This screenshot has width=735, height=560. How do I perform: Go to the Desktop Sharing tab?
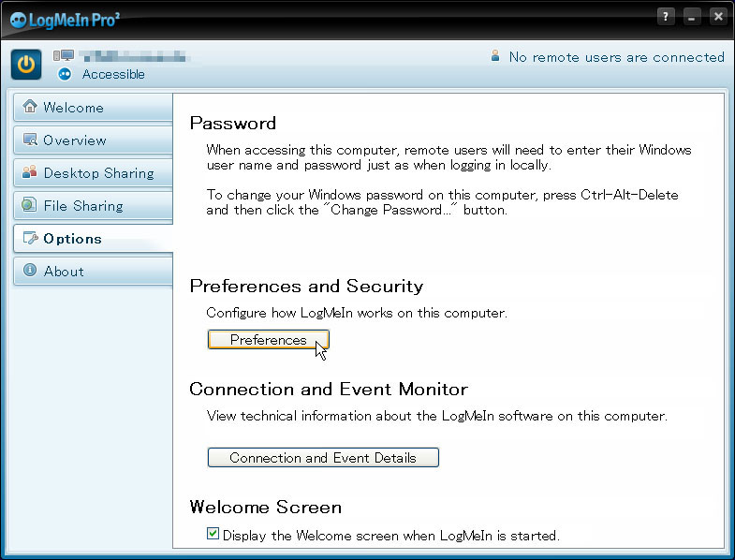click(x=94, y=173)
